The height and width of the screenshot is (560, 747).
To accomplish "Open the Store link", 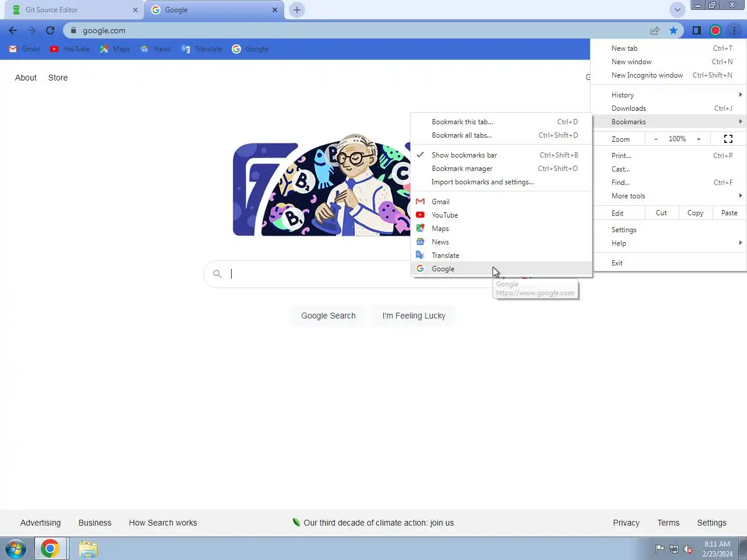I will pos(58,78).
